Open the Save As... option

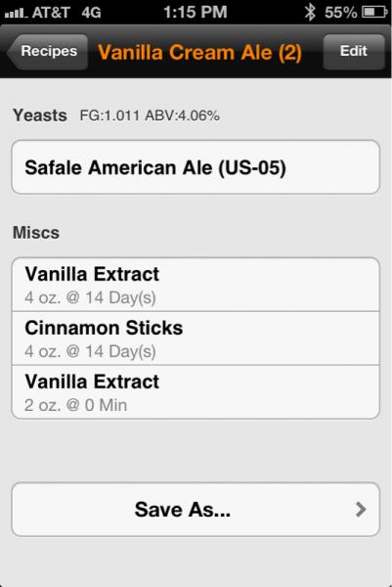coord(196,510)
